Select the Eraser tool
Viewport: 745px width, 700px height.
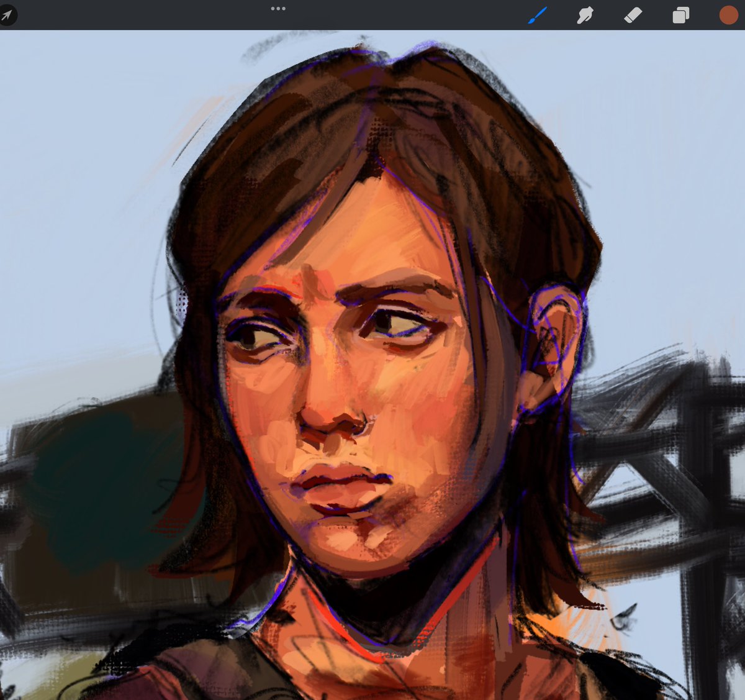[x=633, y=15]
